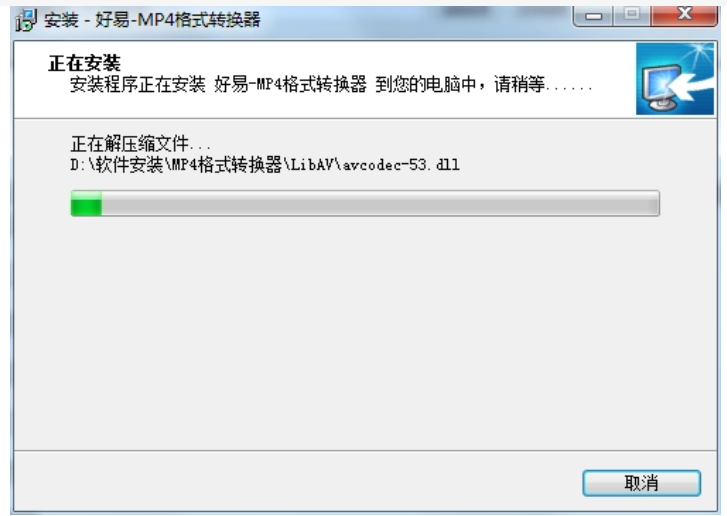This screenshot has width=727, height=516.
Task: Click the avcodec-53.dll filename
Action: (x=401, y=165)
